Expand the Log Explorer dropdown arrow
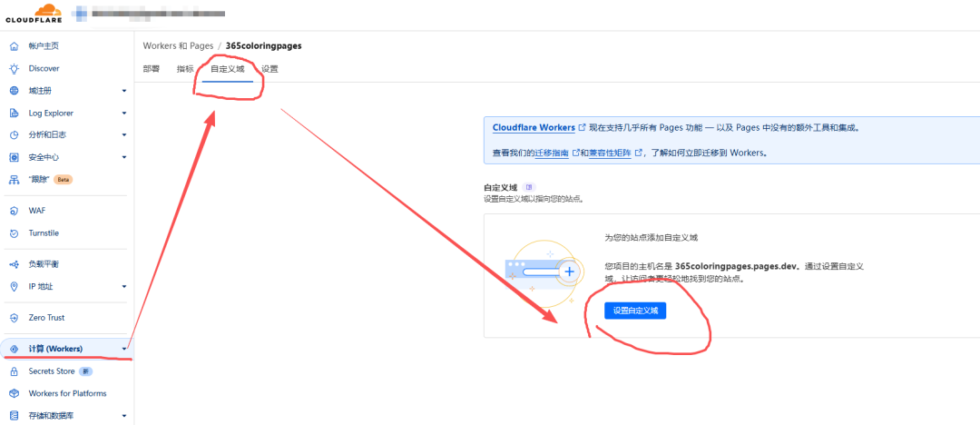Screen dimensions: 980x425 pyautogui.click(x=124, y=114)
